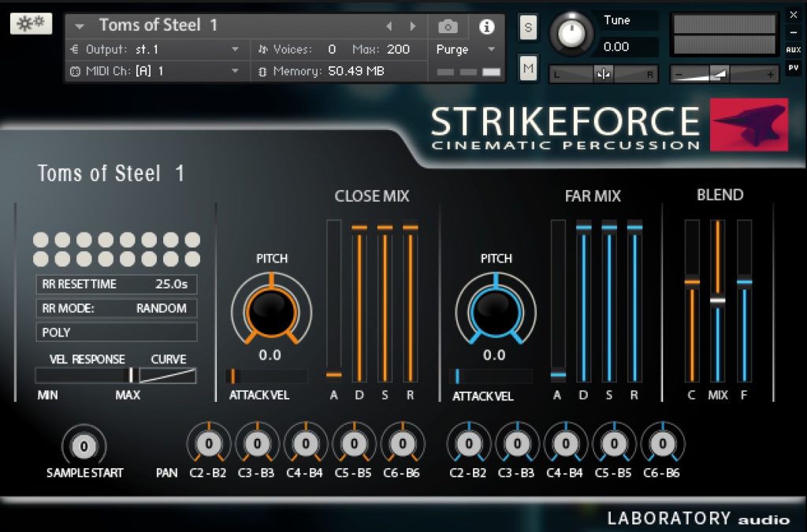The image size is (807, 532).
Task: Open the Purge dropdown menu
Action: click(465, 50)
